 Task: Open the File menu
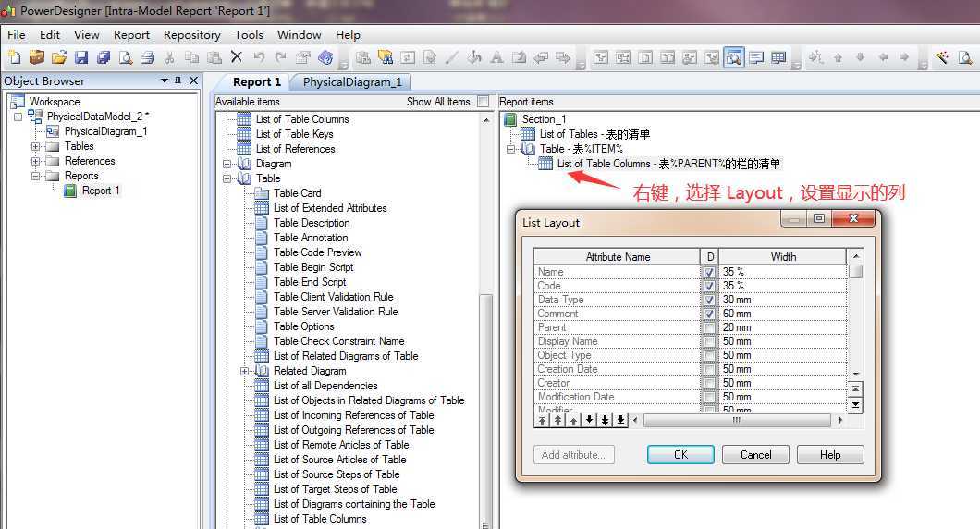click(x=17, y=35)
